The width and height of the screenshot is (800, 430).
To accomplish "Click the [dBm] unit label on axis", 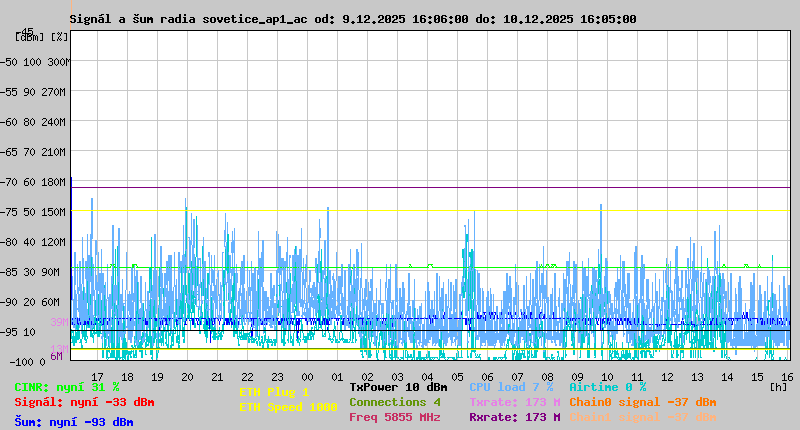I will [x=30, y=37].
